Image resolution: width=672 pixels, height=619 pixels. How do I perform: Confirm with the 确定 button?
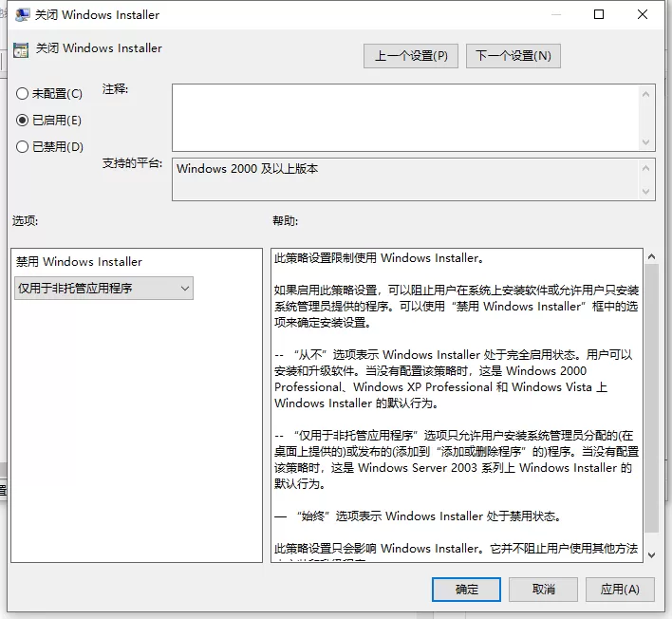[466, 590]
